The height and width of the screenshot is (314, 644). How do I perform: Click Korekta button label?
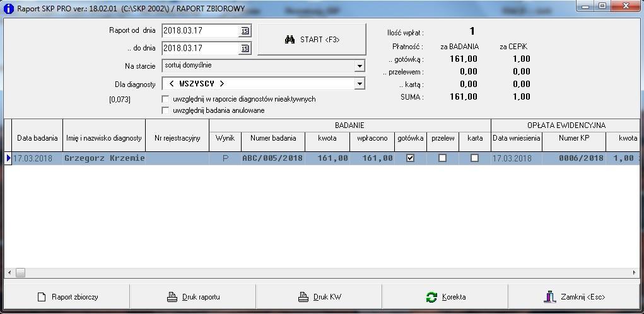[454, 297]
